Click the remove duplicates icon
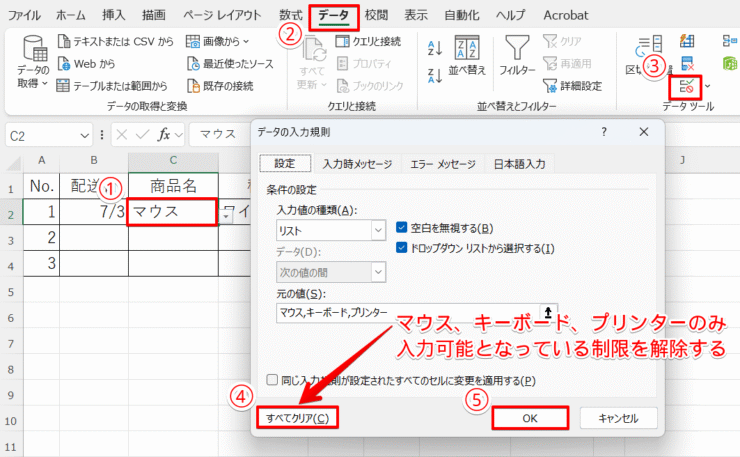740x457 pixels. point(687,63)
